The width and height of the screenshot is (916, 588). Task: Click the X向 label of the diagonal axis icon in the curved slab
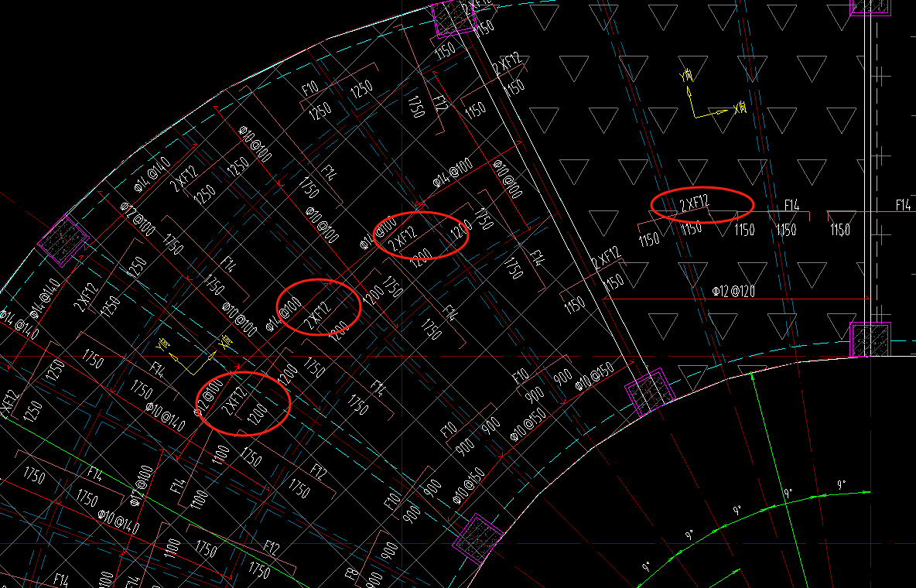tap(225, 342)
